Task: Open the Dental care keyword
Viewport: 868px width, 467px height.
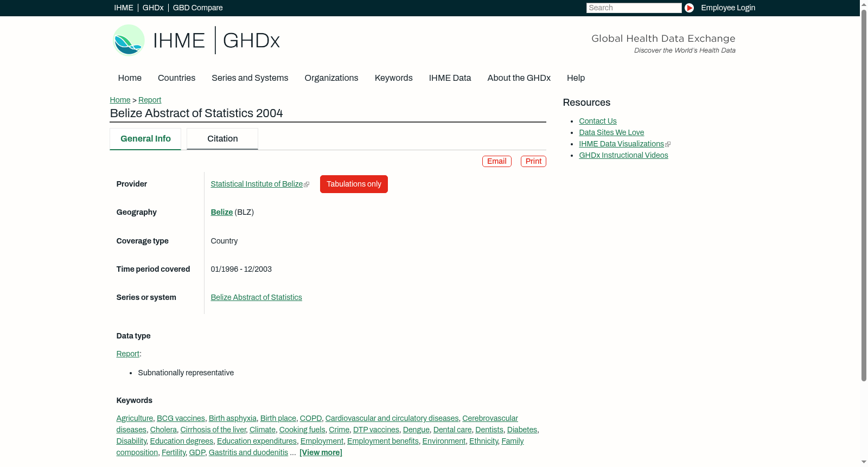Action: click(x=452, y=430)
